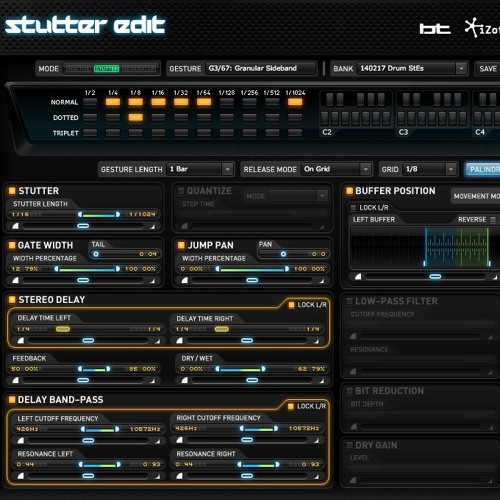Click the left ramp icon under Dry/Wet
Image resolution: width=500 pixels, height=500 pixels.
click(x=184, y=380)
